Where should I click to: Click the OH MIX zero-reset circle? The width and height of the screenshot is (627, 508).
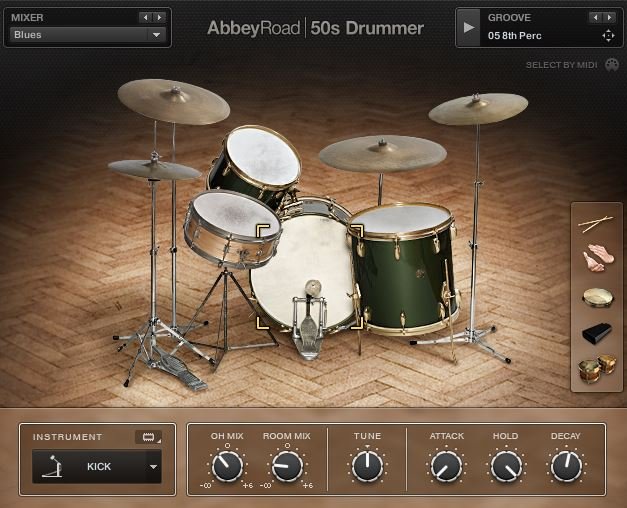coord(227,446)
